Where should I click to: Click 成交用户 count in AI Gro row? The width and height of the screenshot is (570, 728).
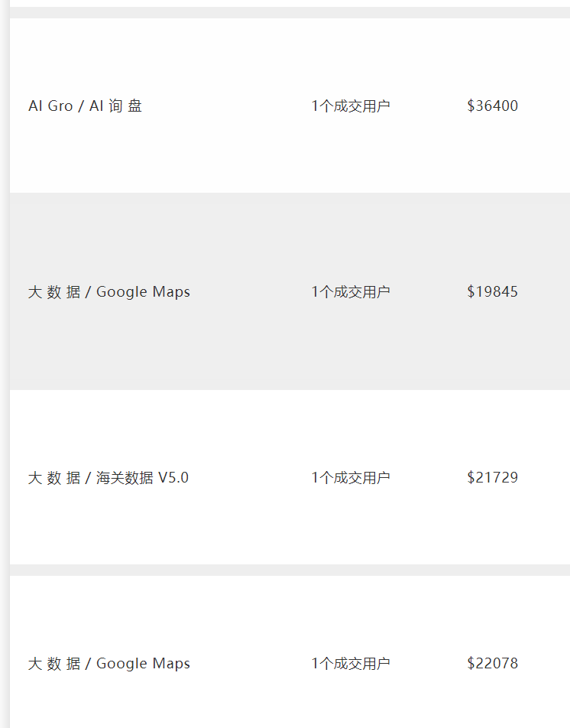(350, 106)
